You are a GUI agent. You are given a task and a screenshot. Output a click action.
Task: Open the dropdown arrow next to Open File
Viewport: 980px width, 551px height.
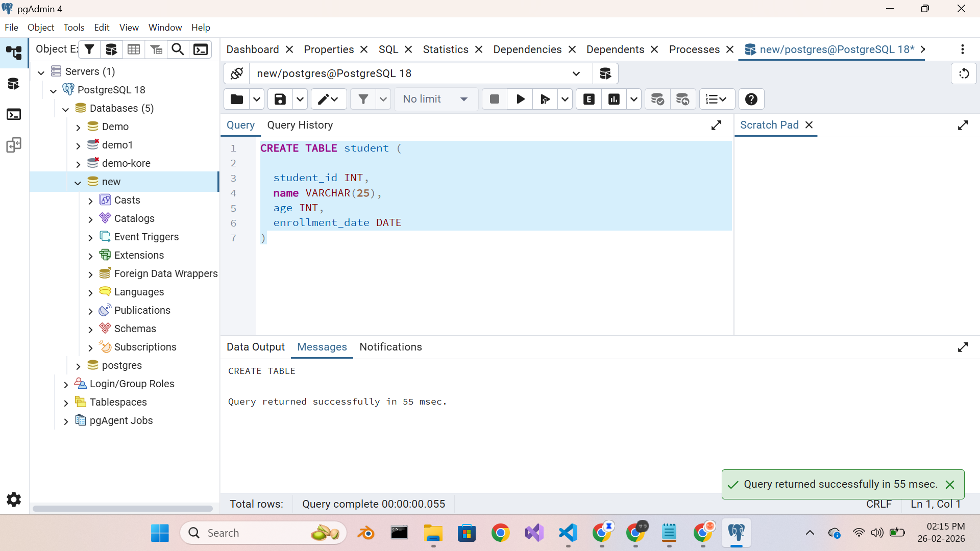click(256, 99)
